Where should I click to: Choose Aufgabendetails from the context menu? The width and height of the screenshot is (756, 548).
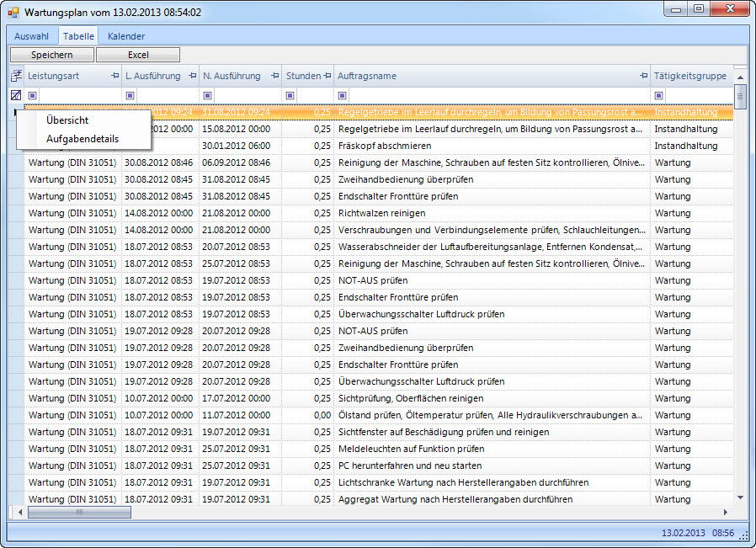coord(82,139)
